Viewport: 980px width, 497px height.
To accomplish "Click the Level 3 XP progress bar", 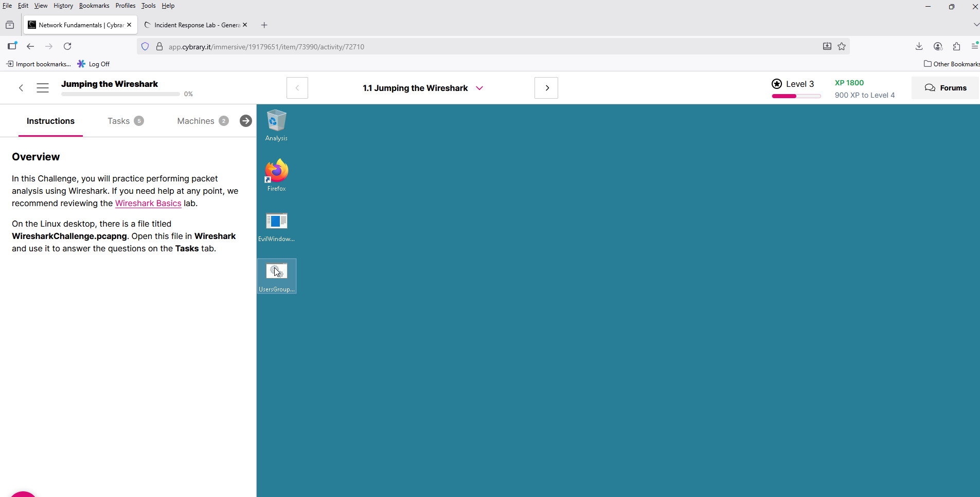I will click(796, 96).
